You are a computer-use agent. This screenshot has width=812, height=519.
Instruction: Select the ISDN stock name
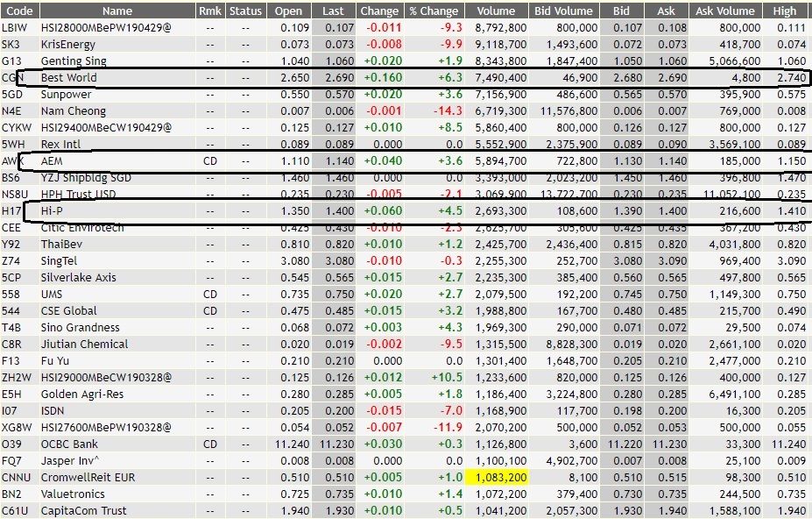53,411
